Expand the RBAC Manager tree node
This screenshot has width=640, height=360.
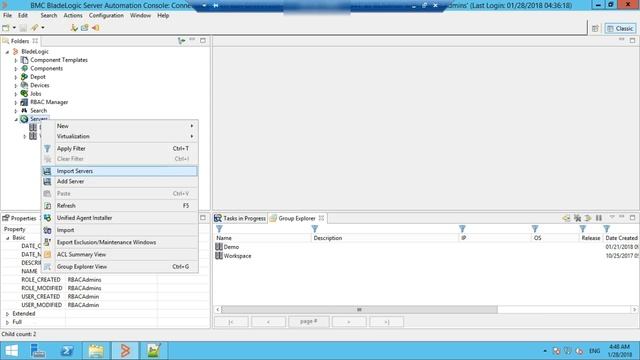(16, 102)
